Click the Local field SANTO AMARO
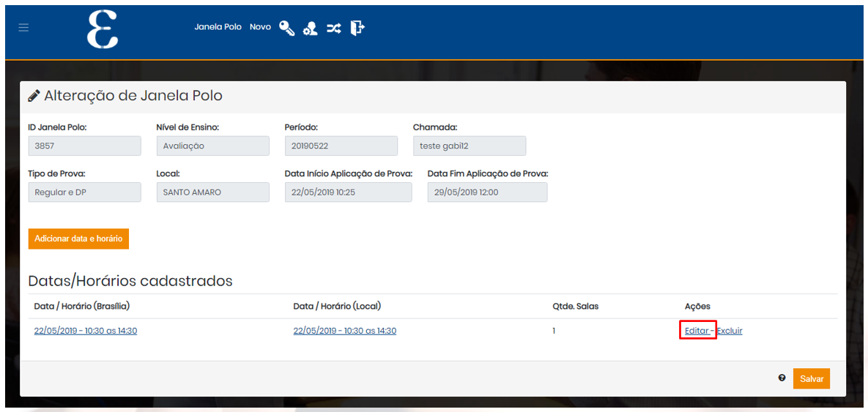Screen dimensions: 868x412 tap(213, 192)
